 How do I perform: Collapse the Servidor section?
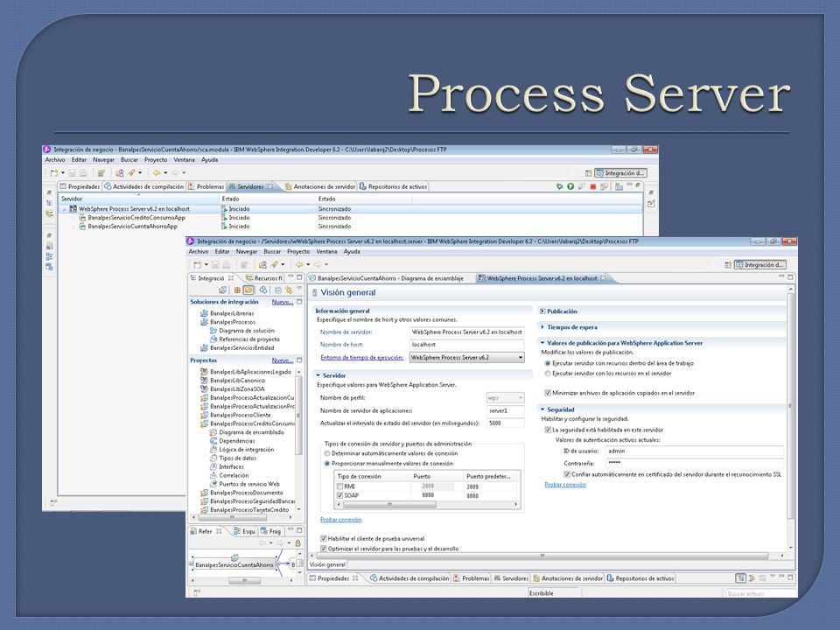click(318, 375)
